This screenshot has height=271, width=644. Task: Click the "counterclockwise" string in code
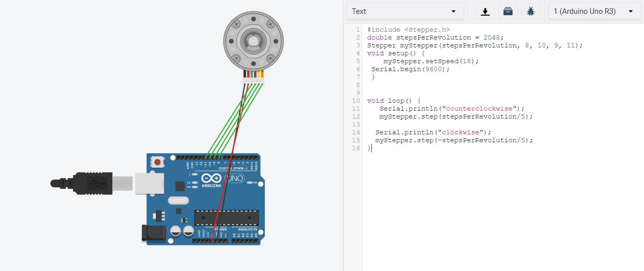tap(479, 109)
